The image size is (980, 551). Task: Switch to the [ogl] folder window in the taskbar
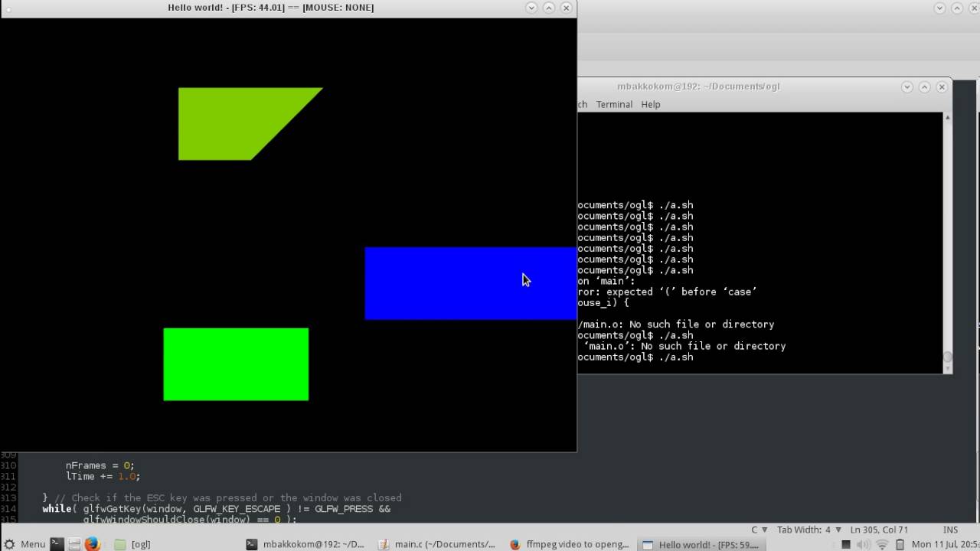[132, 544]
